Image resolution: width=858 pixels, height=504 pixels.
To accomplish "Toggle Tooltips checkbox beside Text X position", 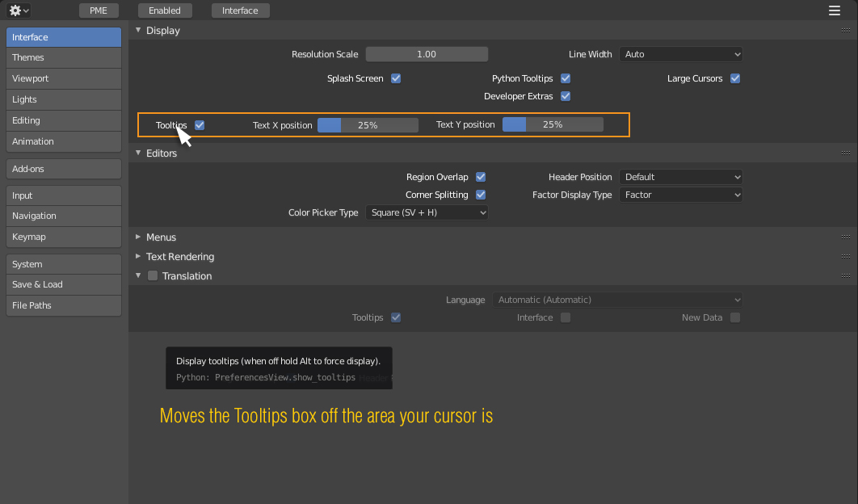I will [200, 125].
